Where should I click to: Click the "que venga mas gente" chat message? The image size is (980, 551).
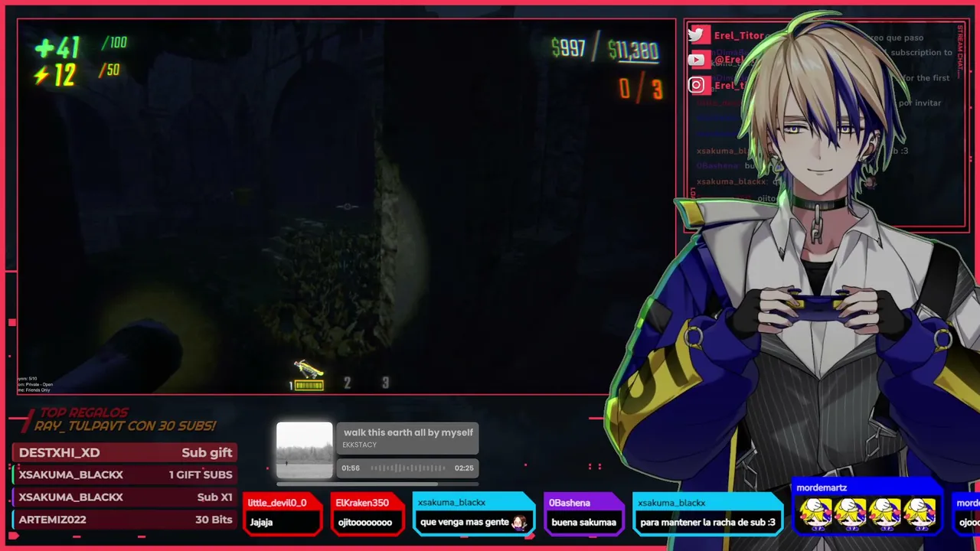[x=465, y=523]
